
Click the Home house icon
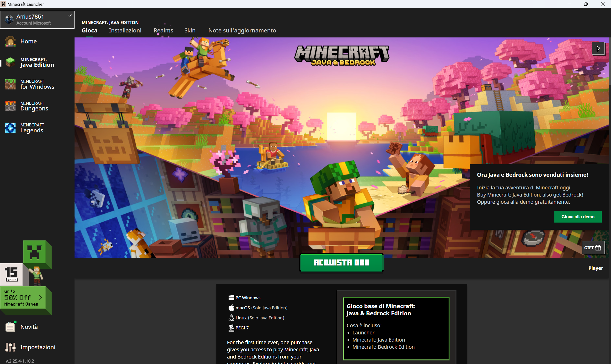pos(10,42)
